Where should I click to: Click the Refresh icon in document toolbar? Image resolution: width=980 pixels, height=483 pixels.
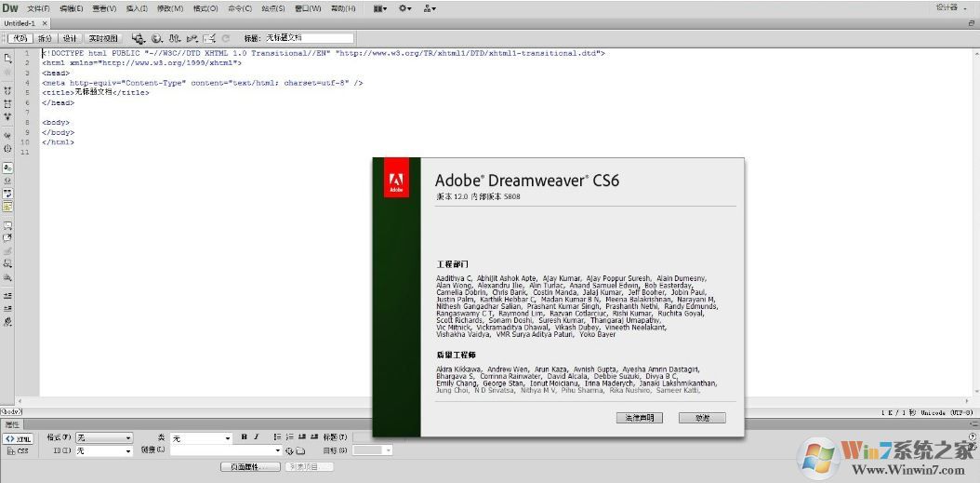(x=226, y=38)
